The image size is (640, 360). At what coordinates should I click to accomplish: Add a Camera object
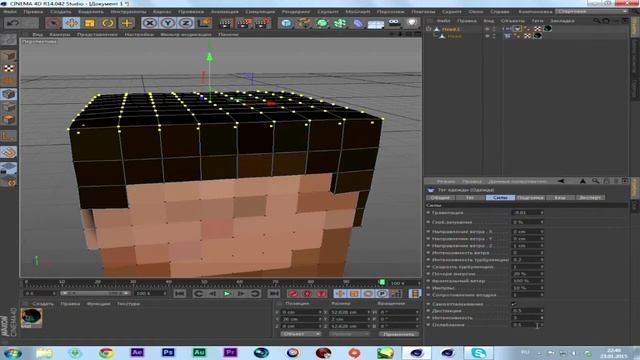394,23
